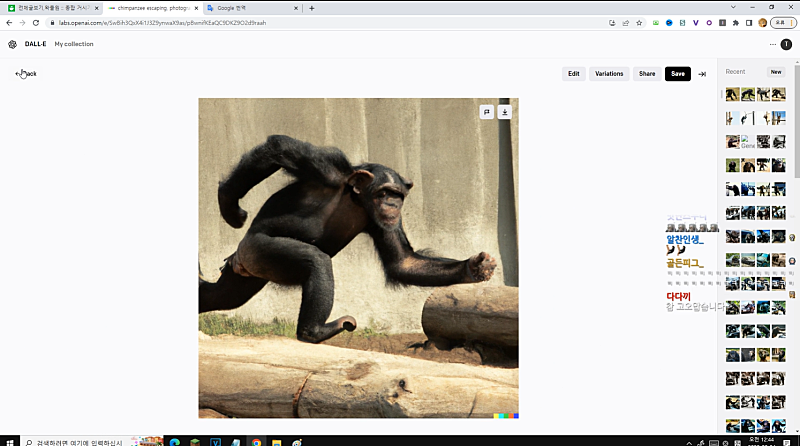Click the Edit button

click(x=574, y=74)
